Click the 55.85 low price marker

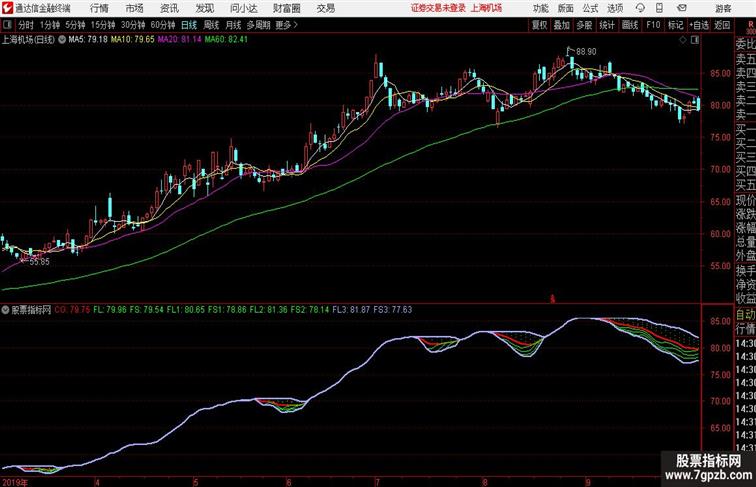click(40, 262)
